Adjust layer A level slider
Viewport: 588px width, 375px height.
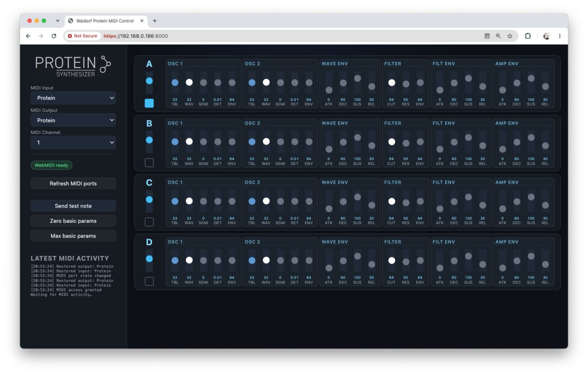(x=149, y=83)
